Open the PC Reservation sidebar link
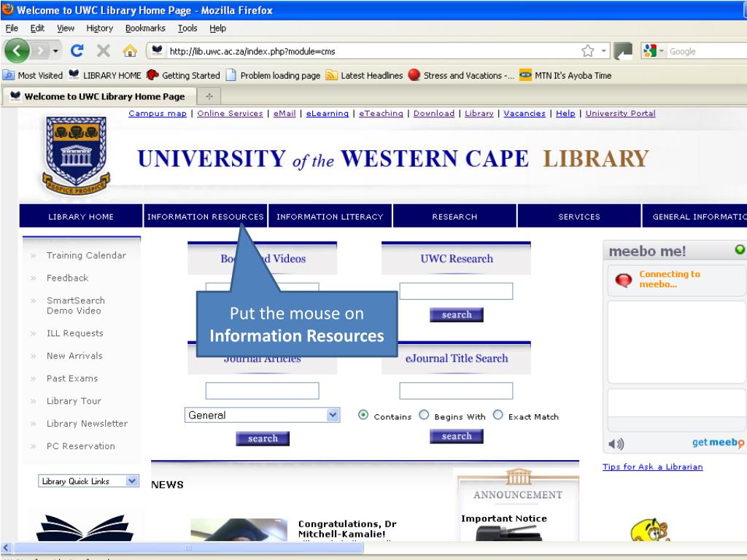Viewport: 747px width, 560px height. pyautogui.click(x=80, y=446)
